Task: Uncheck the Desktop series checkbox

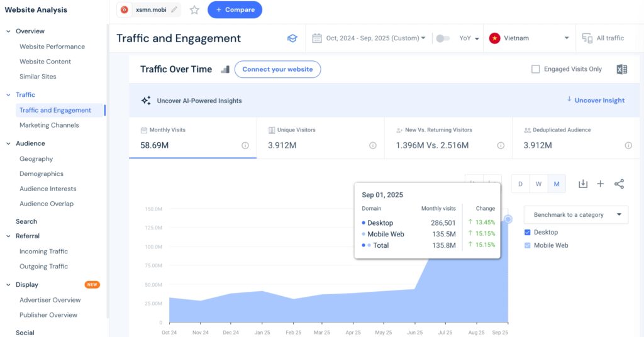Action: (x=528, y=232)
